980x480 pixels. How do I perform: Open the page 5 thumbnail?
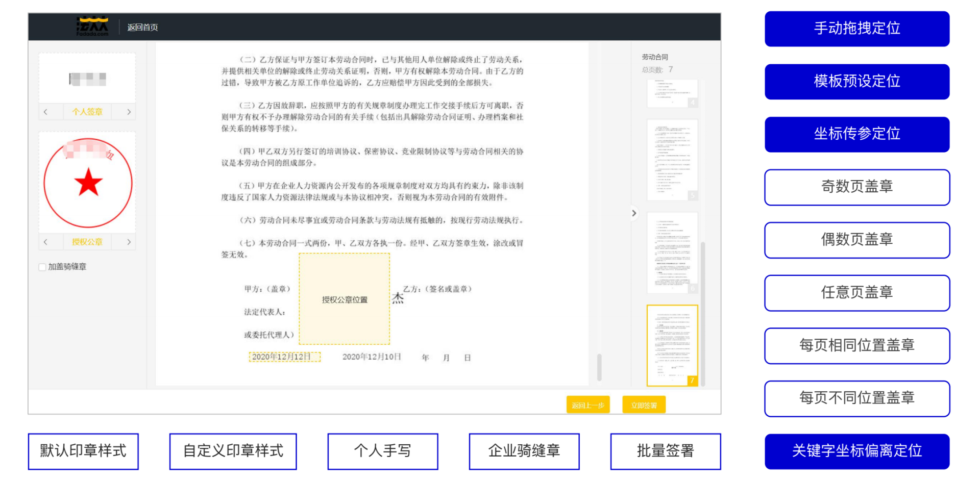coord(672,160)
